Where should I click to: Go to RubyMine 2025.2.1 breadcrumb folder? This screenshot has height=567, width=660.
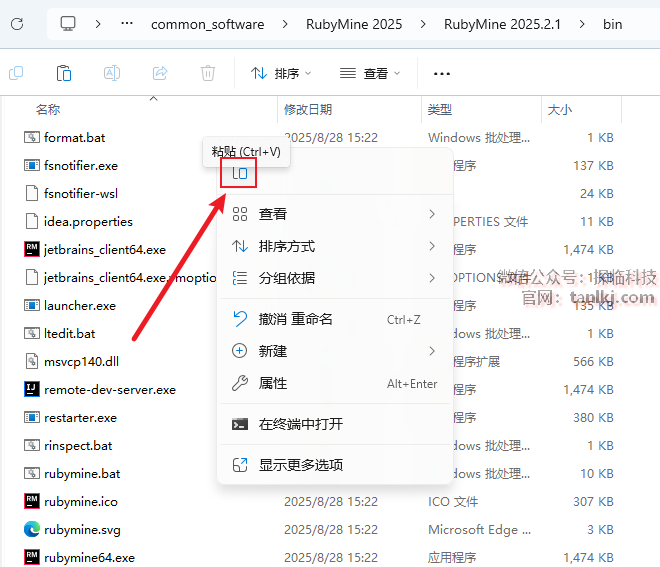[x=502, y=24]
